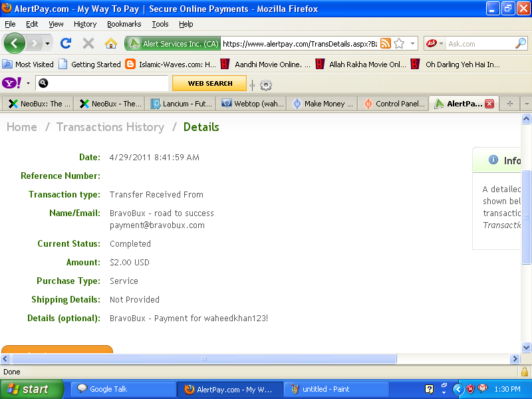Click the Gmail notifier tray icon

click(483, 388)
